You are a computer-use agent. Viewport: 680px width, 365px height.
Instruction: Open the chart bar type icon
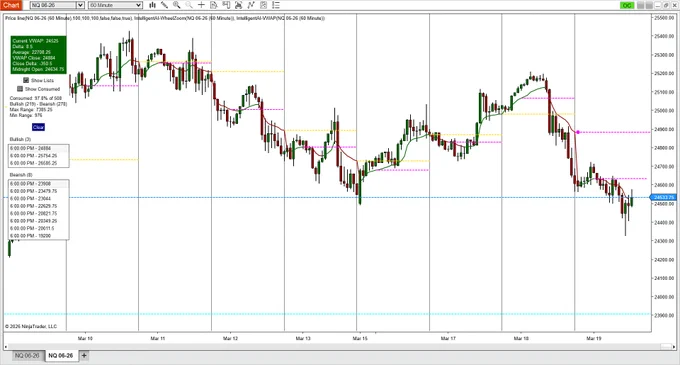(x=152, y=5)
